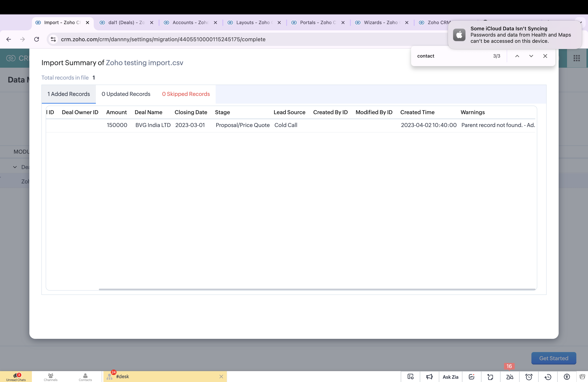Close the #desk chat tab
Image resolution: width=588 pixels, height=382 pixels.
pos(221,376)
